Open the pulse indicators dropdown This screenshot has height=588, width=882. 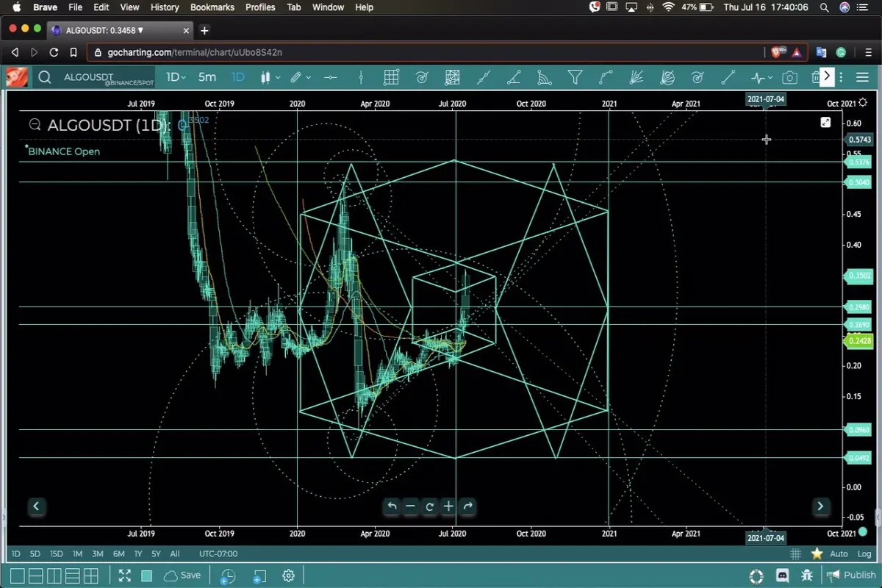coord(761,77)
